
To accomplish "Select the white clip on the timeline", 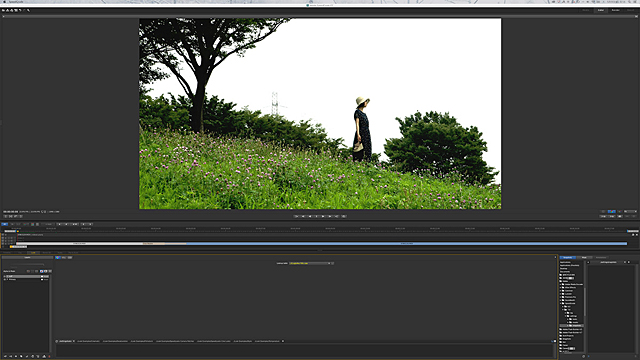I will [x=80, y=244].
